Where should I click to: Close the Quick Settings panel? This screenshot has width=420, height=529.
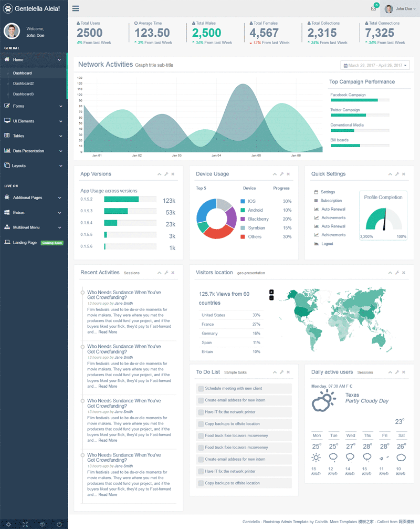click(x=404, y=174)
